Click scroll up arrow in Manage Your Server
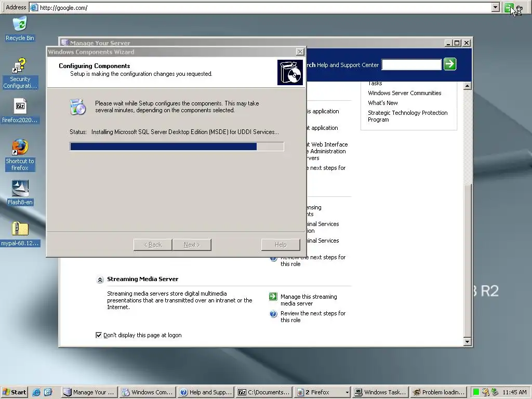Viewport: 532px width, 399px height. pos(468,86)
